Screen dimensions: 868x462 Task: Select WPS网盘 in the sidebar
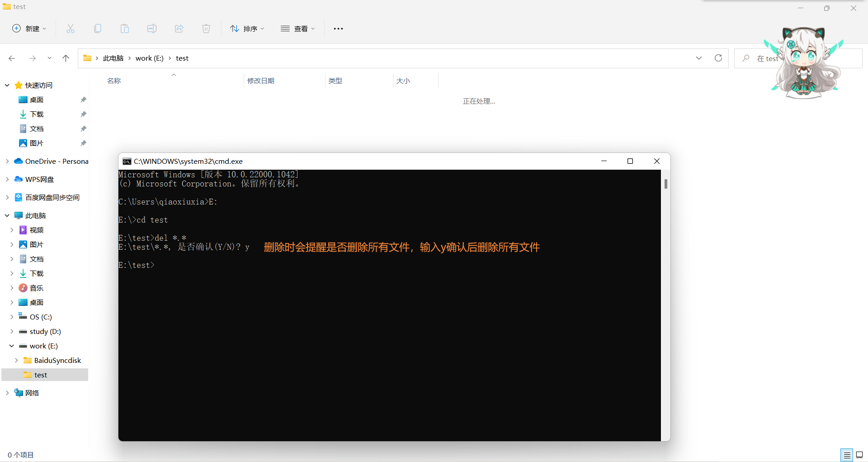(x=39, y=179)
